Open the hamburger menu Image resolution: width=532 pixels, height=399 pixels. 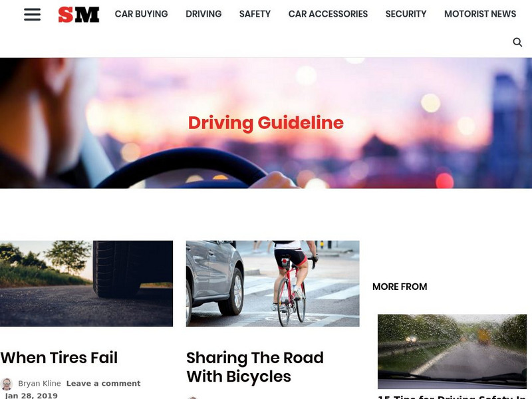point(32,14)
